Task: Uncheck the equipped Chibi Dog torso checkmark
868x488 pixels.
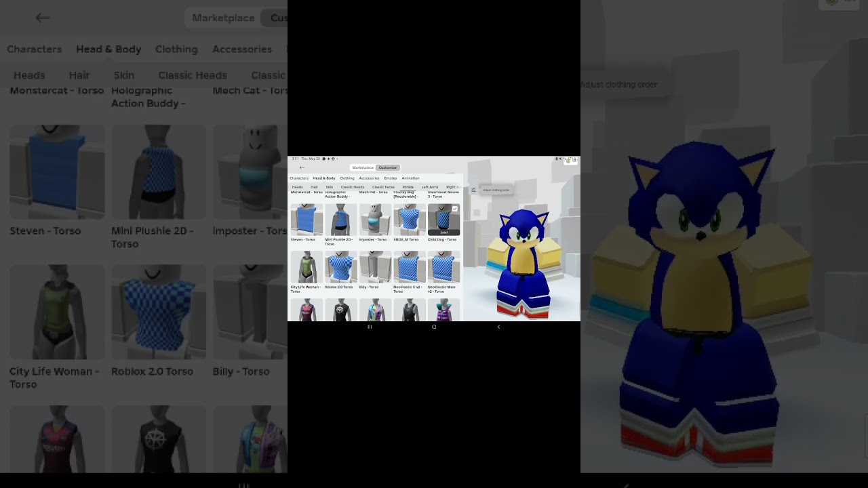Action: [x=455, y=209]
